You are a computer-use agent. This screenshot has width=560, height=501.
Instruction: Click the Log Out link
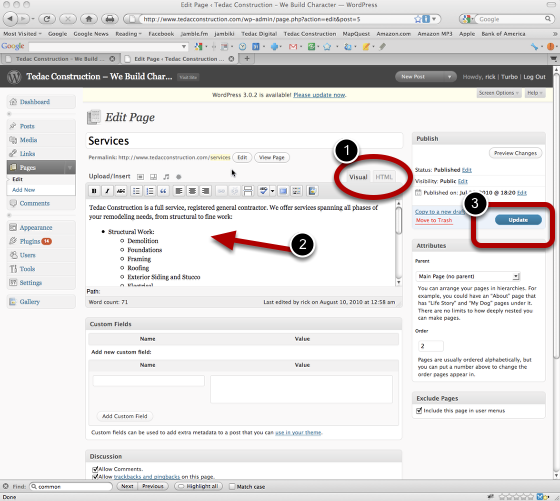point(534,77)
